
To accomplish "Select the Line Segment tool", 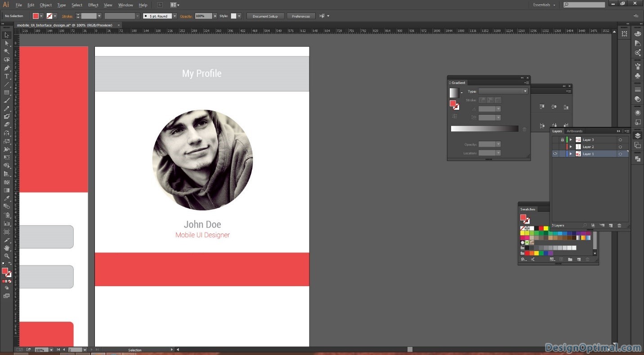I will tap(7, 84).
